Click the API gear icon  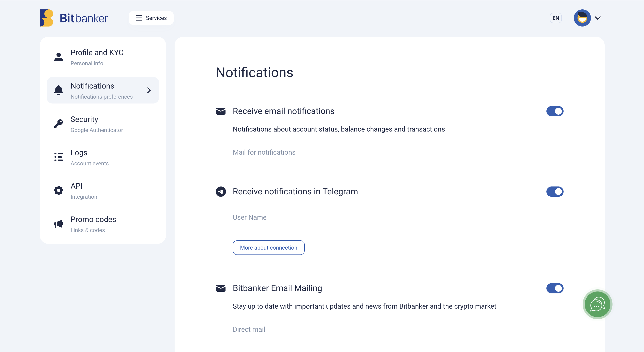58,190
